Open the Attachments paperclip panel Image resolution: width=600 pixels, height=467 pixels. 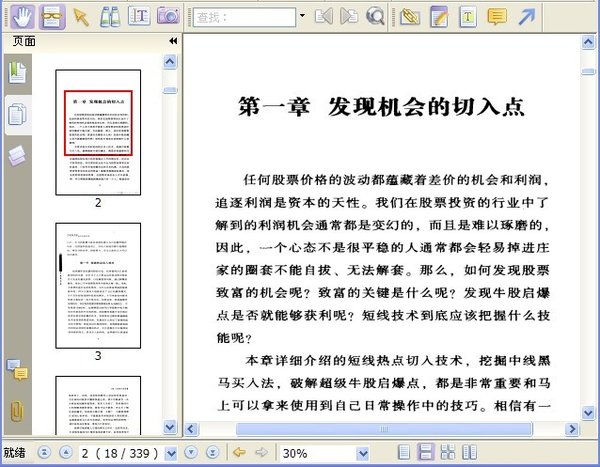[x=17, y=411]
